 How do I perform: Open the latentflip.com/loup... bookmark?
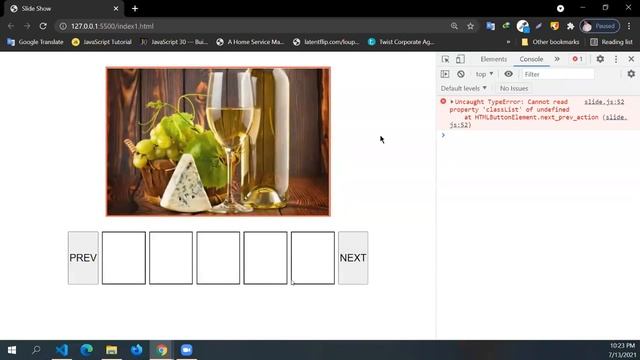[326, 42]
